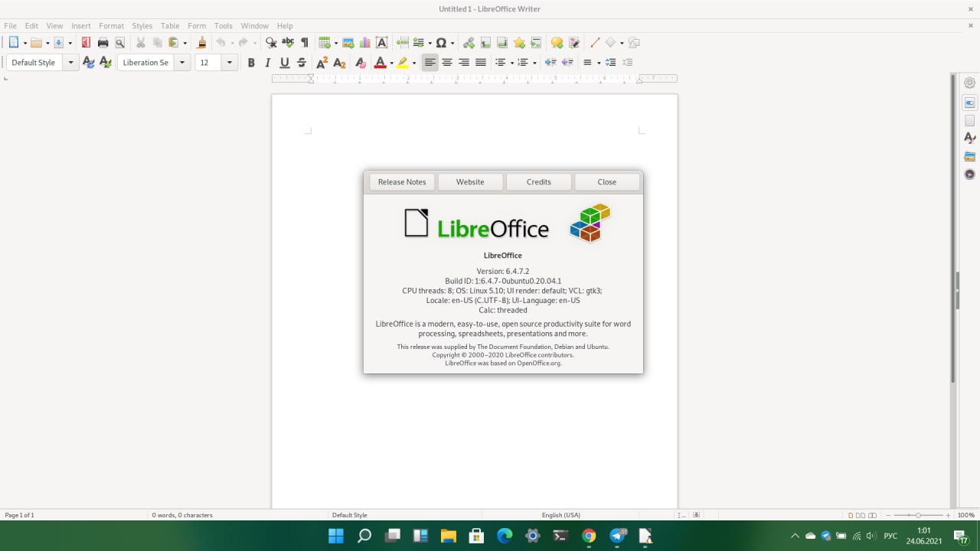Viewport: 980px width, 551px height.
Task: Toggle Superscript formatting
Action: point(322,63)
